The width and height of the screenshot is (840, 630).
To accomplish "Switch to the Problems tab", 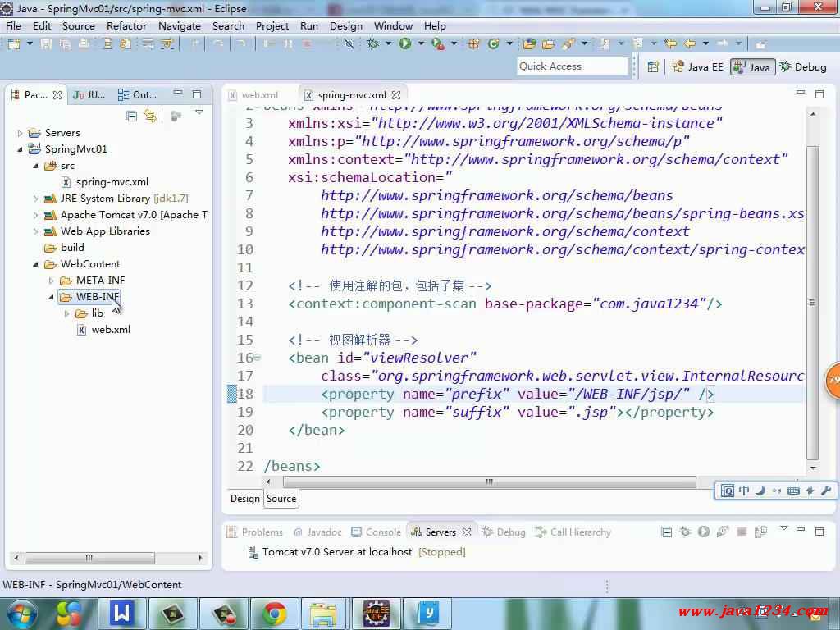I will [x=255, y=532].
